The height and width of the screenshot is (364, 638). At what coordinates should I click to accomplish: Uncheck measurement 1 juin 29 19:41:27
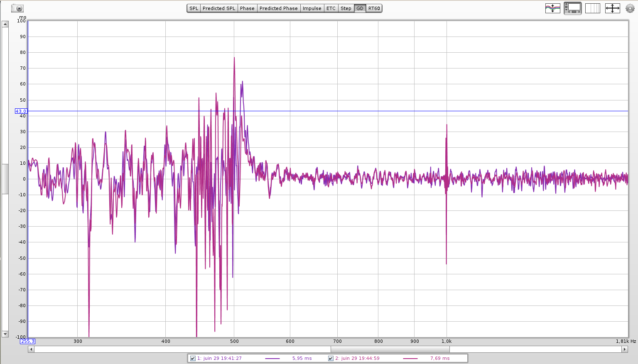pos(193,359)
